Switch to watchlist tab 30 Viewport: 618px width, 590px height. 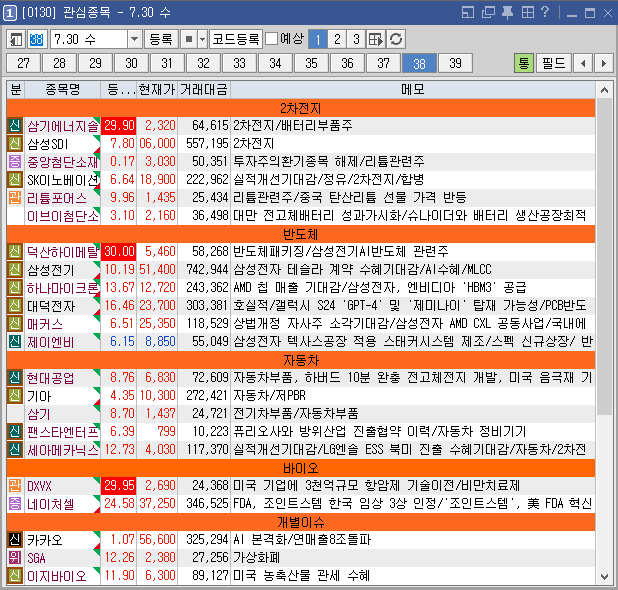pyautogui.click(x=131, y=63)
